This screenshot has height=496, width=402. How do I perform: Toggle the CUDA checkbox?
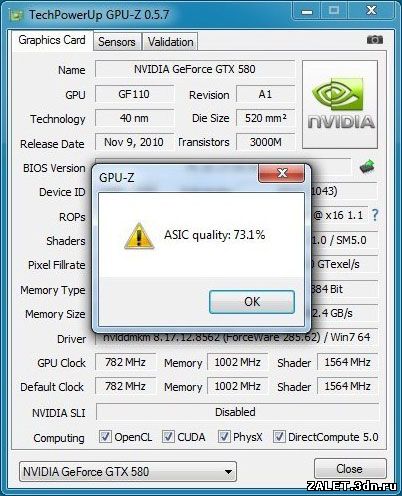point(168,437)
